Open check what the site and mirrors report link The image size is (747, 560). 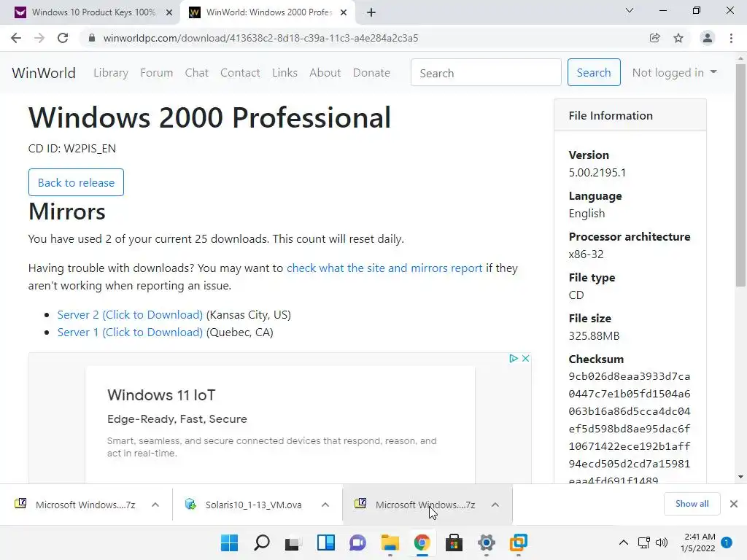(384, 268)
